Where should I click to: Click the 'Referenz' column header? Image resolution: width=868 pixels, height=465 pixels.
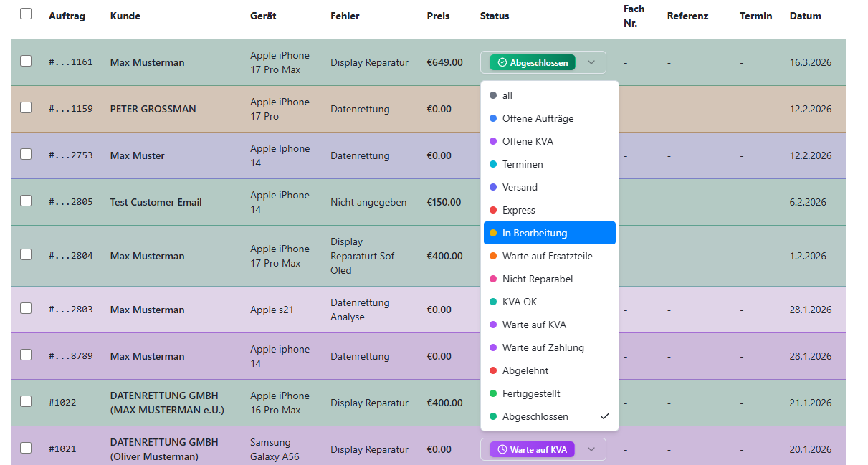(687, 16)
